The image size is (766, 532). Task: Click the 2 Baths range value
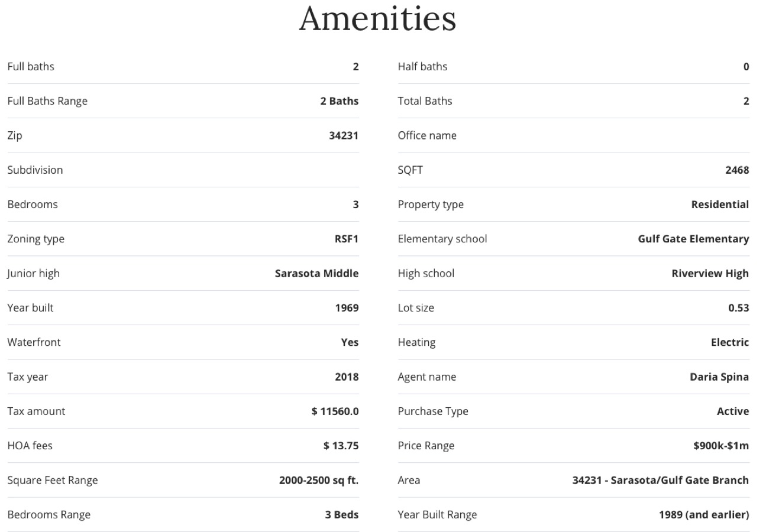(339, 101)
